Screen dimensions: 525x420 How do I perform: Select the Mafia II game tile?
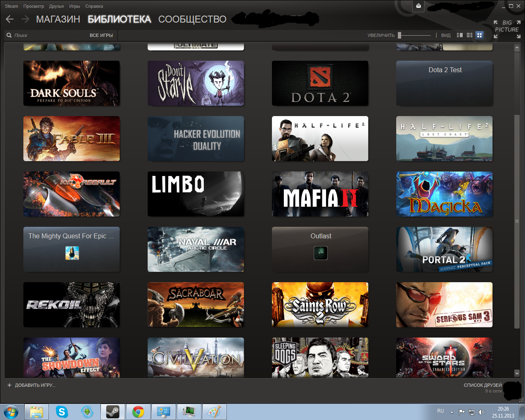tap(320, 194)
